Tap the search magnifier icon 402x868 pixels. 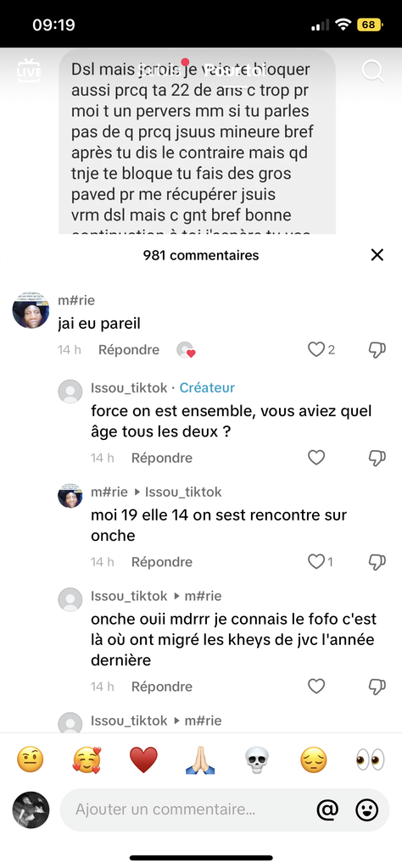pyautogui.click(x=372, y=71)
